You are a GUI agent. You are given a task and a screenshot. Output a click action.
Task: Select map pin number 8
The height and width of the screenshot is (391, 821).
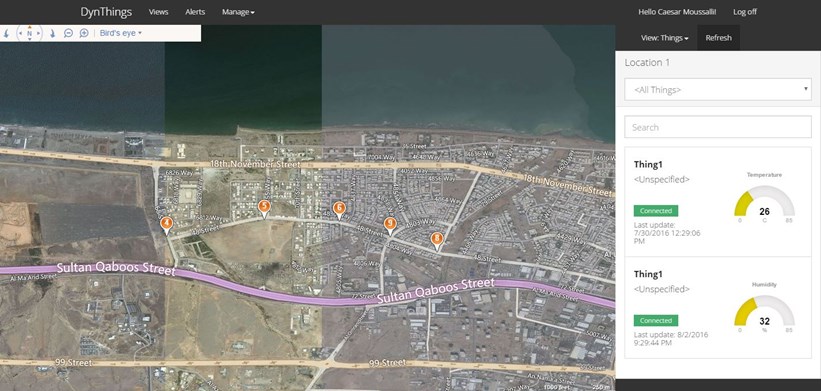point(437,241)
